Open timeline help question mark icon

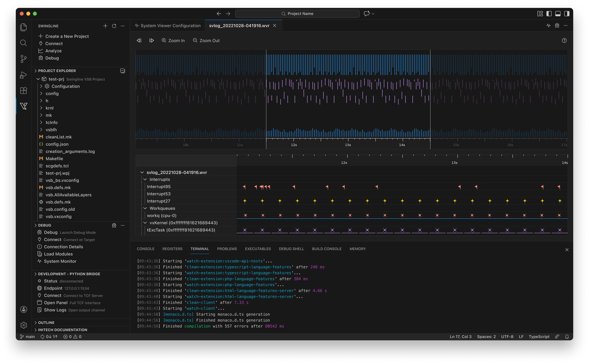pyautogui.click(x=564, y=40)
